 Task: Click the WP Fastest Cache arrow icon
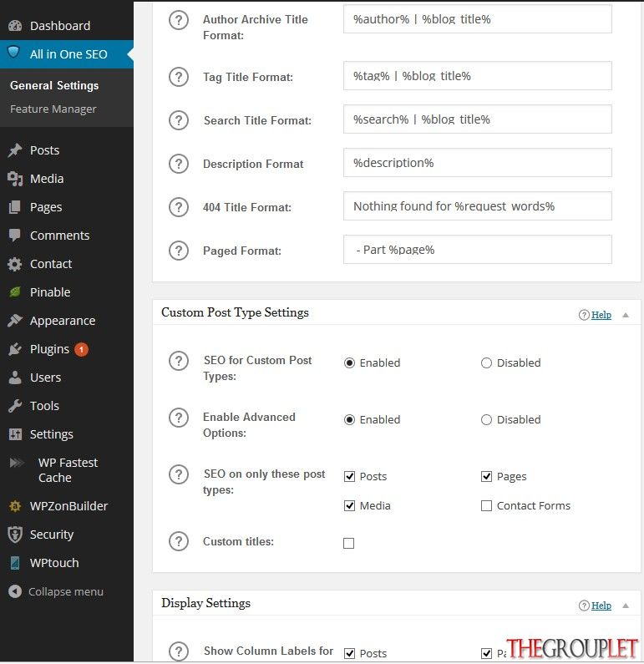point(17,462)
